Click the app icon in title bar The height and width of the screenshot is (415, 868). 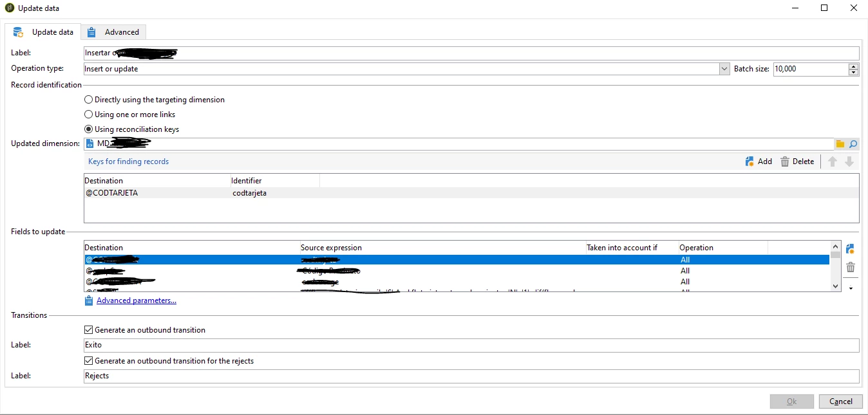[10, 8]
